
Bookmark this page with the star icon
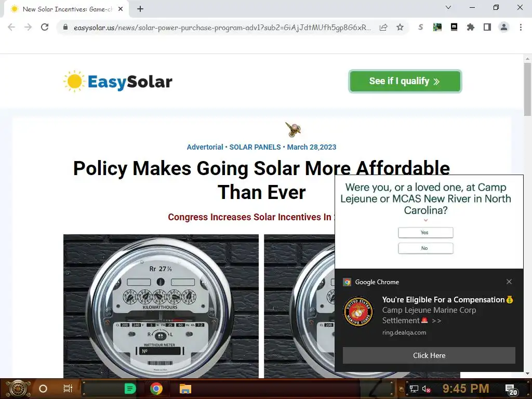point(400,27)
